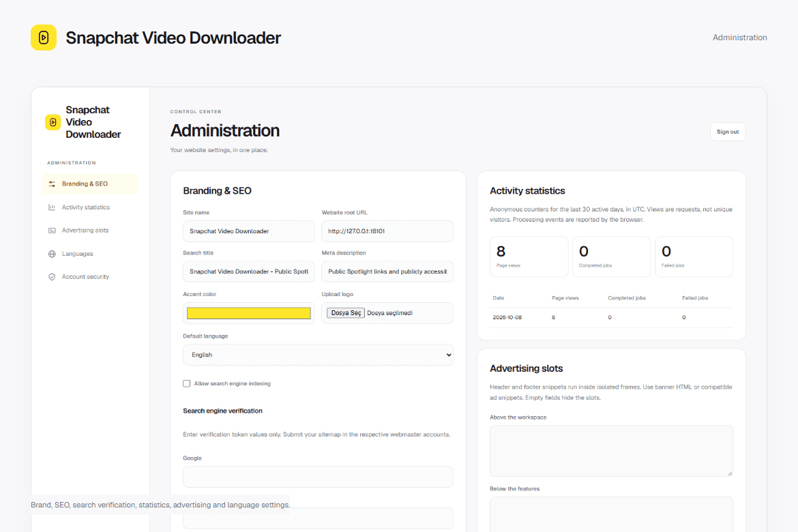
Task: Open Branding & SEO section in sidebar
Action: [x=90, y=183]
